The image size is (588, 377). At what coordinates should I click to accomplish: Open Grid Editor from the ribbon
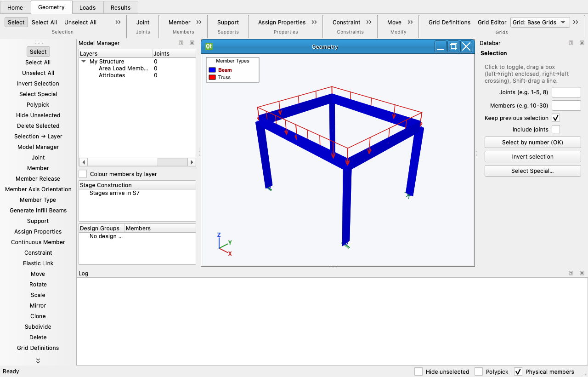tap(492, 22)
